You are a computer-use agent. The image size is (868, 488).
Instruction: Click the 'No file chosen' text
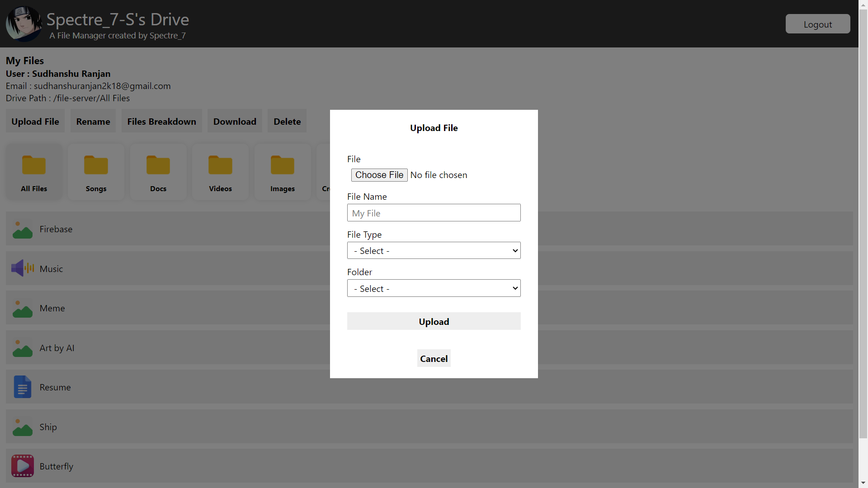(x=439, y=175)
